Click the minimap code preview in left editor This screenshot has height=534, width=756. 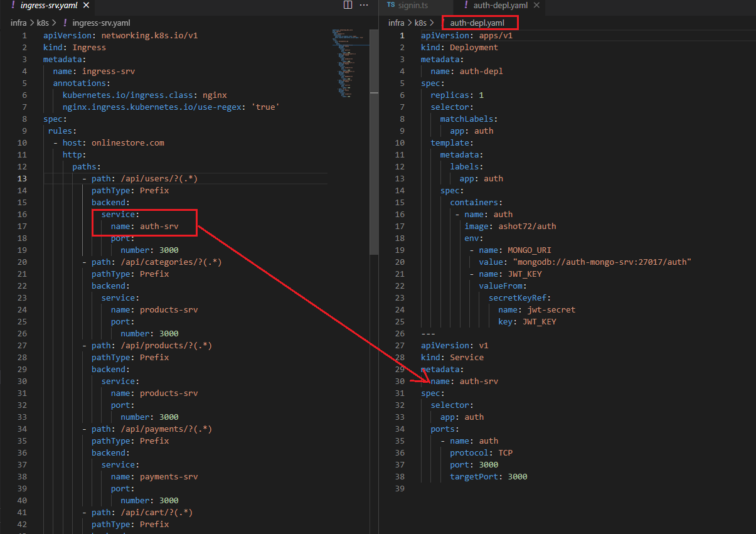pos(348,63)
